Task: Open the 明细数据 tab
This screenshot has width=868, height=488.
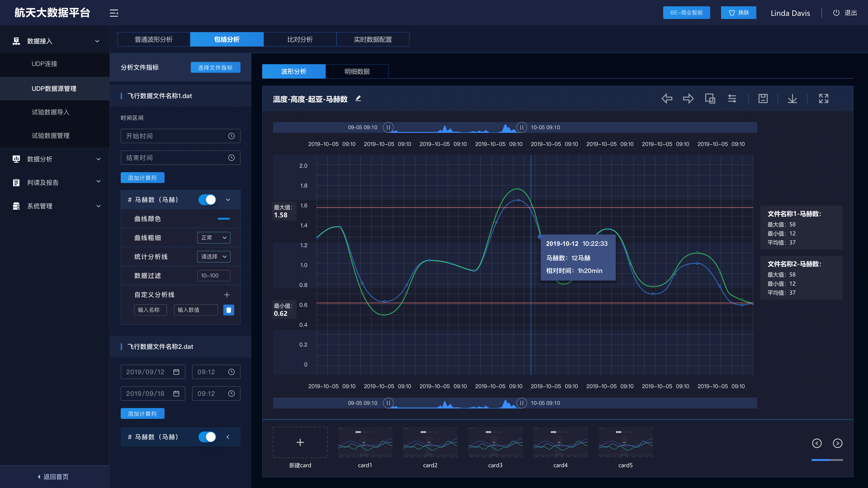Action: click(357, 71)
